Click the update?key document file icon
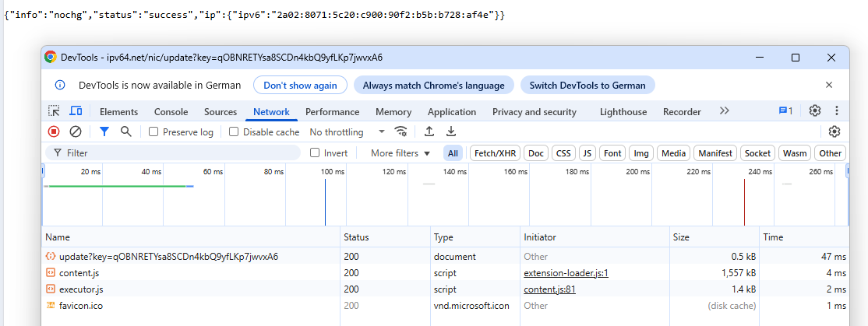 click(x=51, y=257)
